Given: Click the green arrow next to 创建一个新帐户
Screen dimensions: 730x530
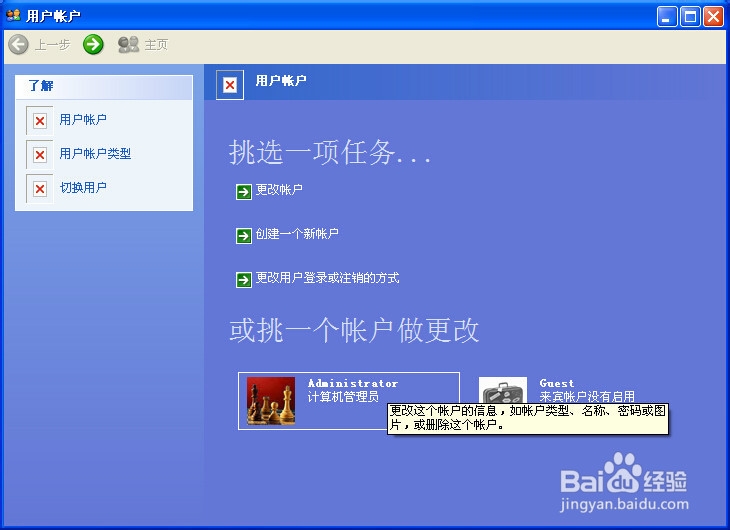Looking at the screenshot, I should tap(244, 236).
